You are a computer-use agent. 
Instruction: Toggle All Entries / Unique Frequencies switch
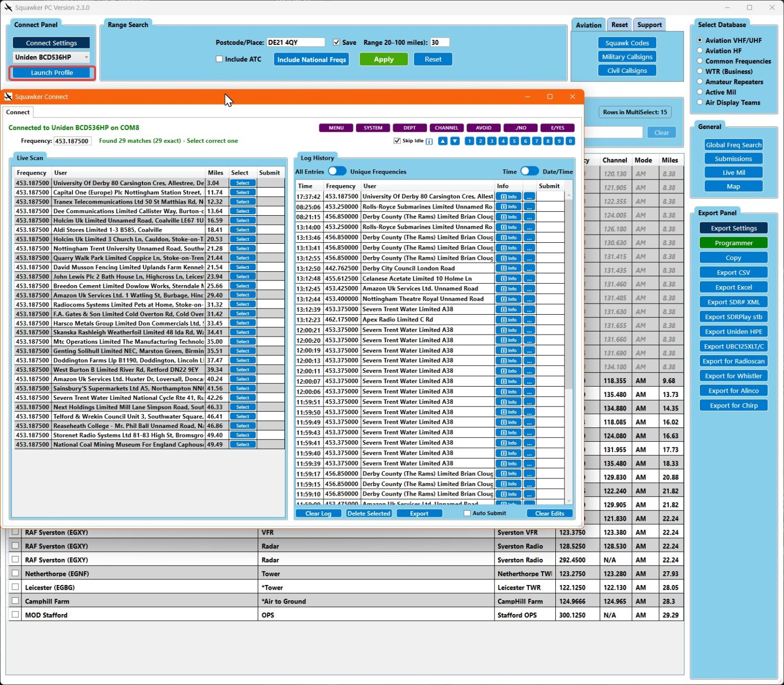click(337, 171)
